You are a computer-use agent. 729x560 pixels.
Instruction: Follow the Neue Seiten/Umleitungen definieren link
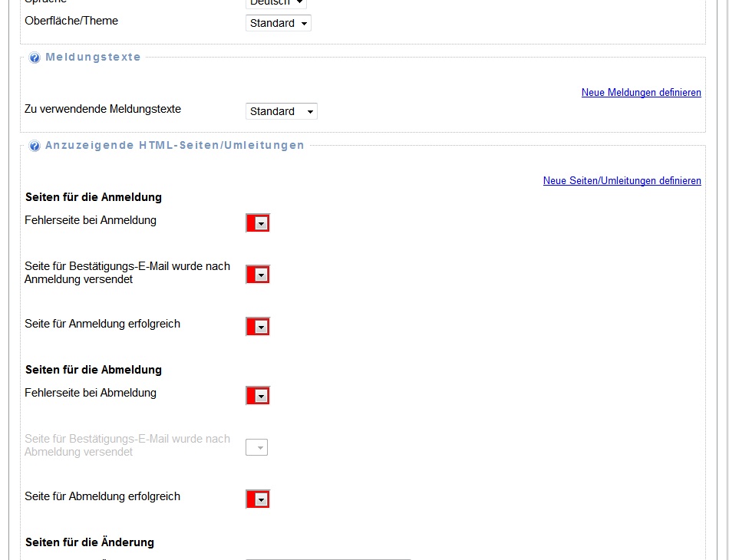coord(622,181)
